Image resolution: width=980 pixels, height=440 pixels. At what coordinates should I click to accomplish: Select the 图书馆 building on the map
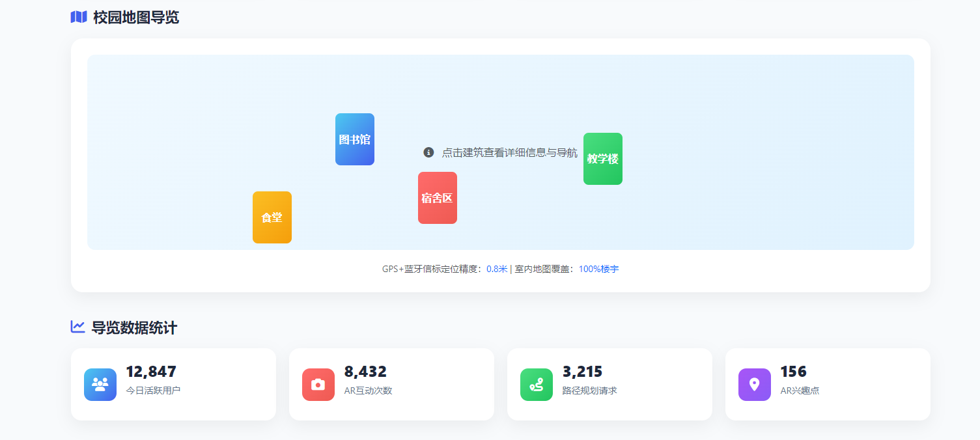[355, 139]
